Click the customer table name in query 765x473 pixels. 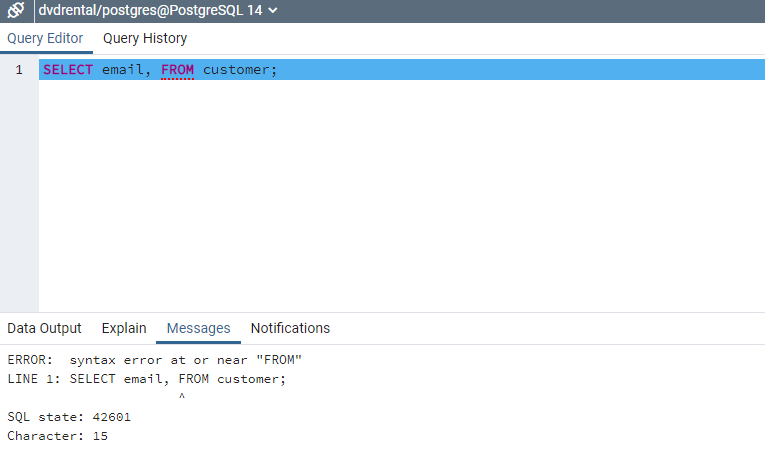click(238, 70)
